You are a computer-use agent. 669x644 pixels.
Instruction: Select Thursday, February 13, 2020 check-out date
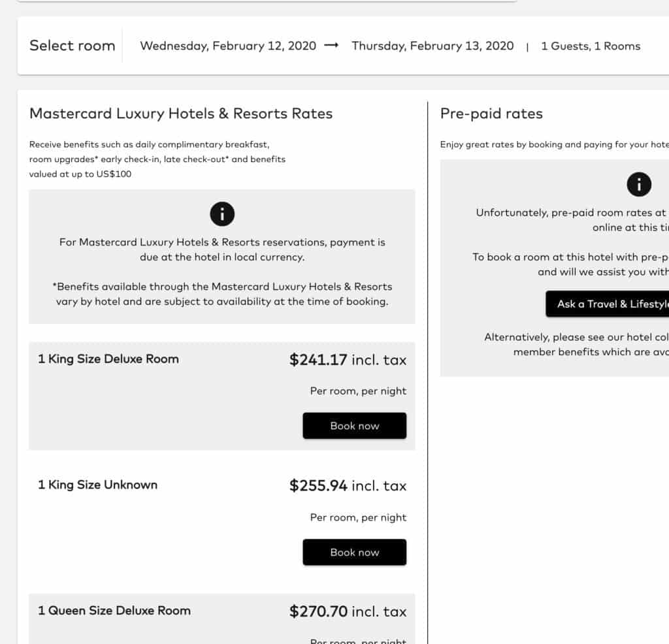click(x=432, y=46)
